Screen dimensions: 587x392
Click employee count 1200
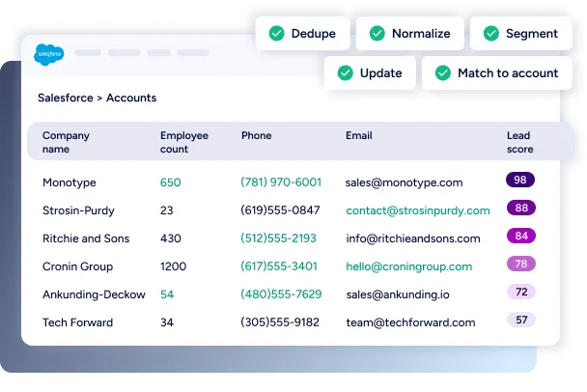(x=173, y=266)
